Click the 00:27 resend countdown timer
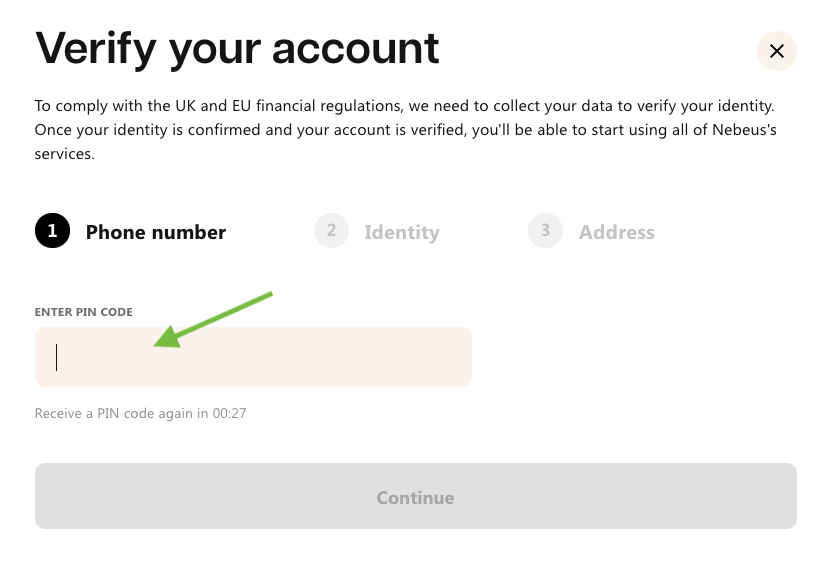This screenshot has width=828, height=564. (x=229, y=413)
